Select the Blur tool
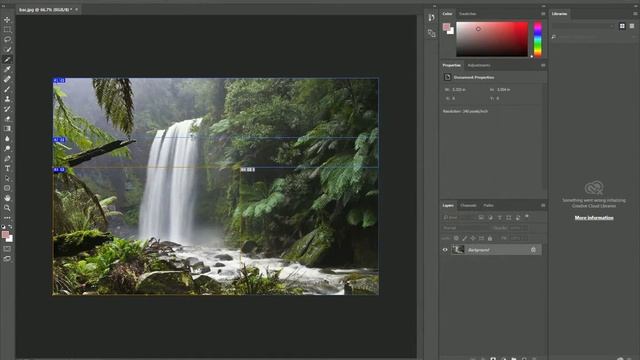The image size is (640, 360). click(7, 139)
